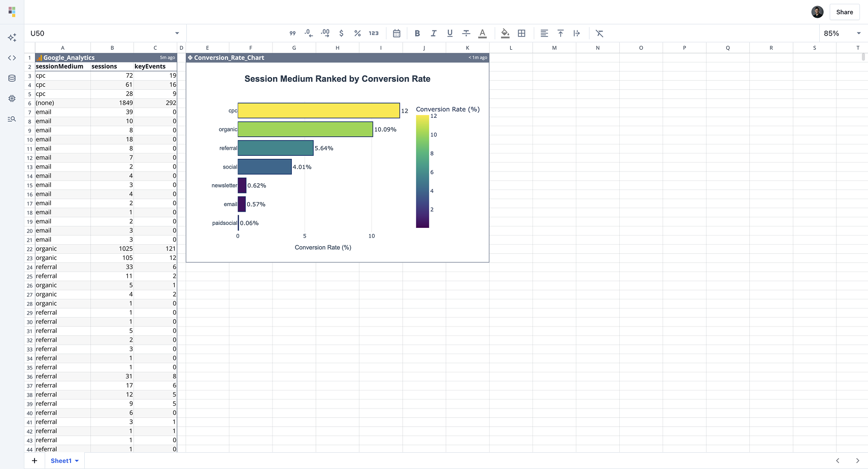Click the Google_Analytics table header

68,57
